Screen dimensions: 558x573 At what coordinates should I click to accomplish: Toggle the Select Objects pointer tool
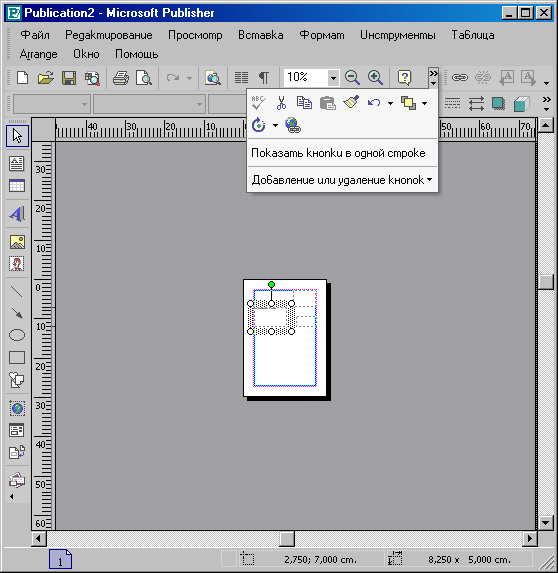(x=17, y=136)
